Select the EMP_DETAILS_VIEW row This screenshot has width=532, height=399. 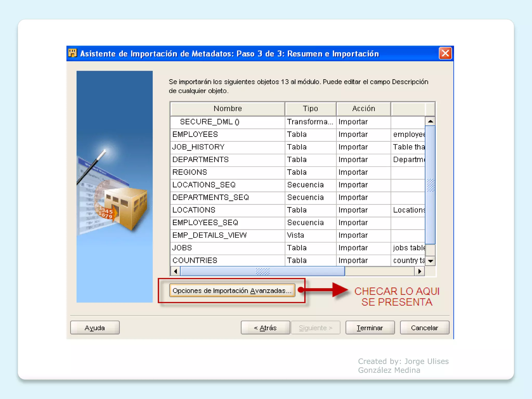click(209, 235)
